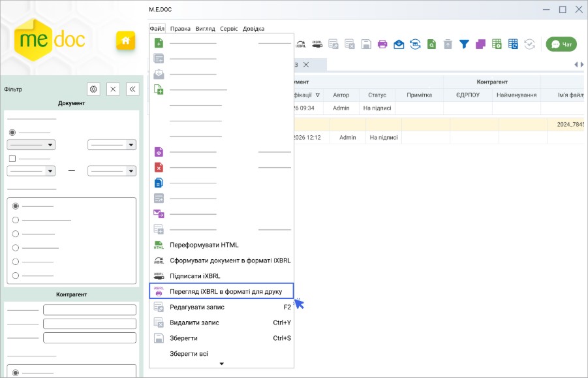The image size is (588, 378).
Task: Choose Переформувати HTML menu item
Action: pyautogui.click(x=221, y=245)
